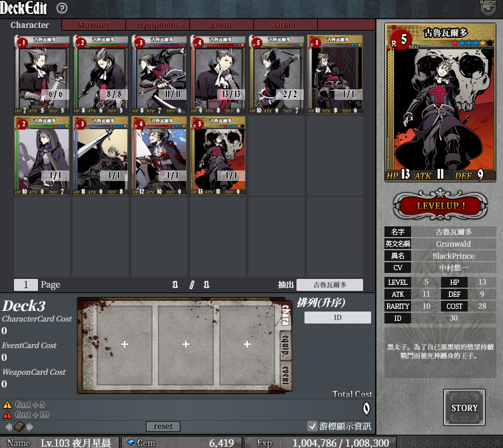503x448 pixels.
Task: Click the Total Cost label
Action: (352, 394)
